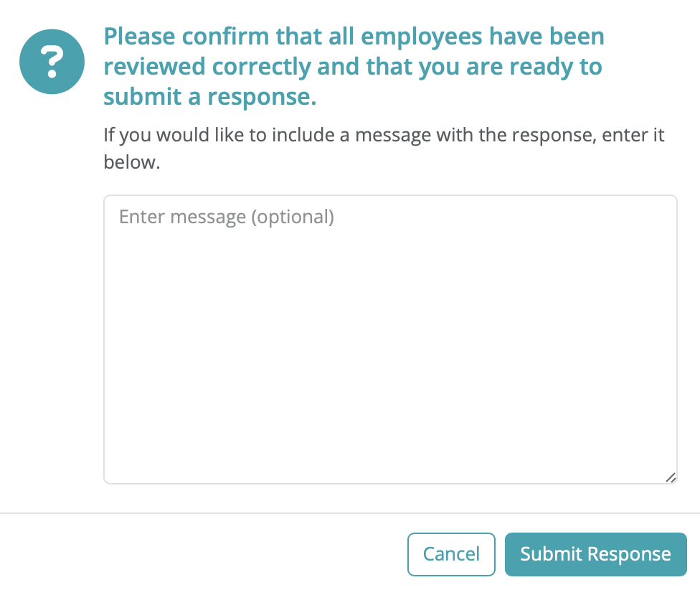Click the word 'below.' in the instructions

(x=132, y=162)
